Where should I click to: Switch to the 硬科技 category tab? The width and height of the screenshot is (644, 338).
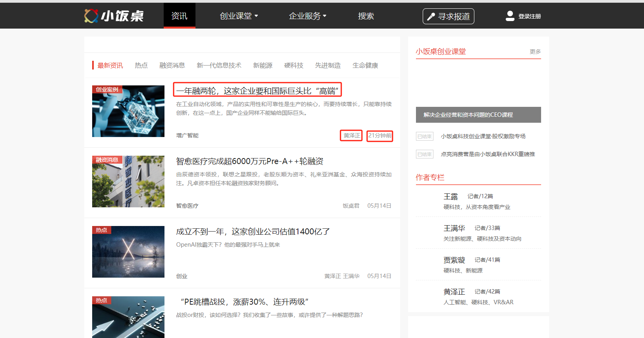[x=294, y=65]
